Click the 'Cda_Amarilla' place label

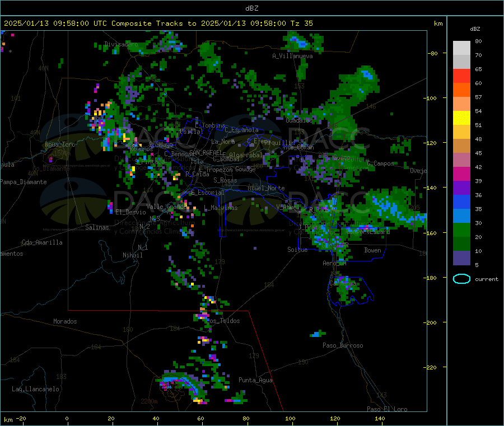(42, 242)
